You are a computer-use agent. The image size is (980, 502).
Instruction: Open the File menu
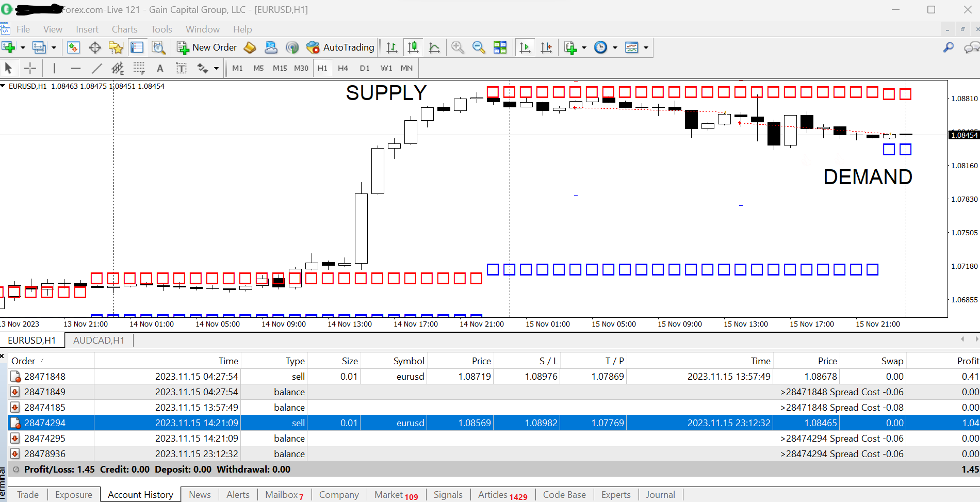[23, 29]
